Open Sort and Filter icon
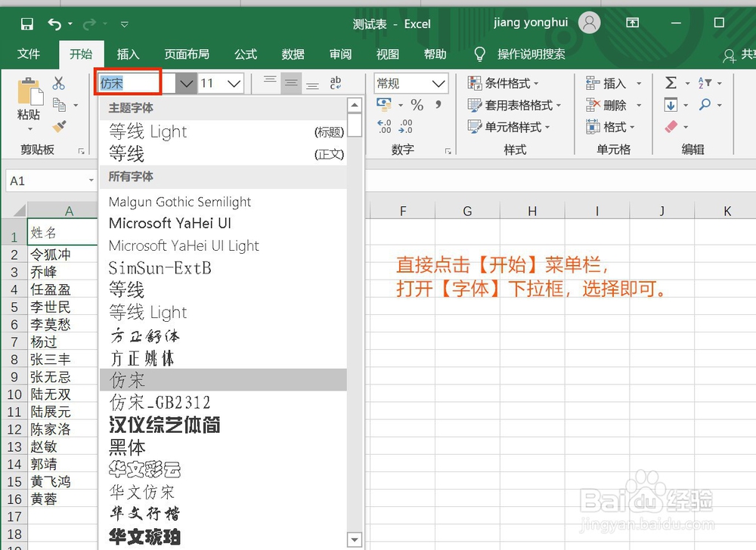 [705, 83]
